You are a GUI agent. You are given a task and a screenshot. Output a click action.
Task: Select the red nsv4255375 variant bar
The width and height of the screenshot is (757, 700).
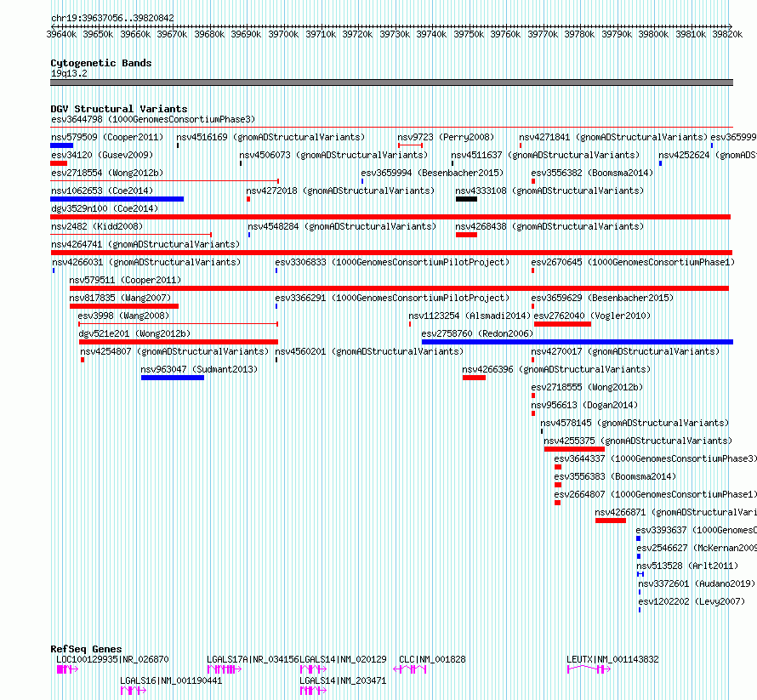click(574, 449)
